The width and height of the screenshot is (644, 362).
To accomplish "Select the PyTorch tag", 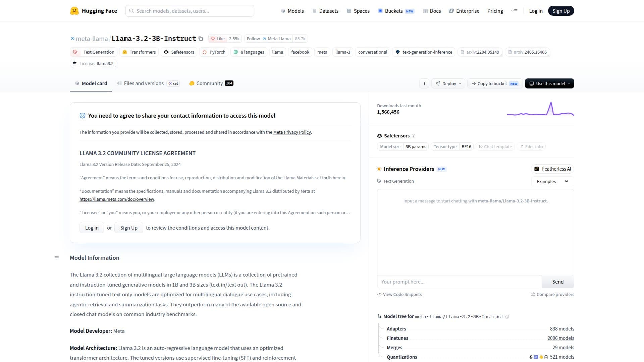I will [214, 52].
